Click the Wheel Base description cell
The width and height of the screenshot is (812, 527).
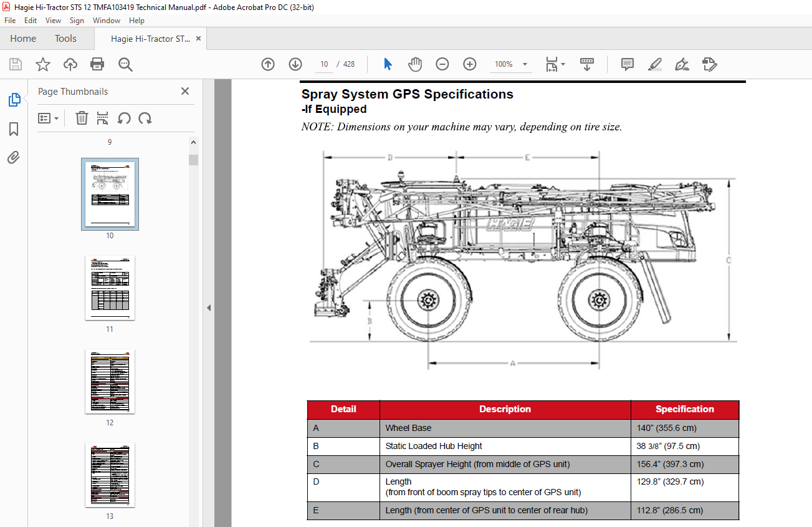[x=505, y=428]
